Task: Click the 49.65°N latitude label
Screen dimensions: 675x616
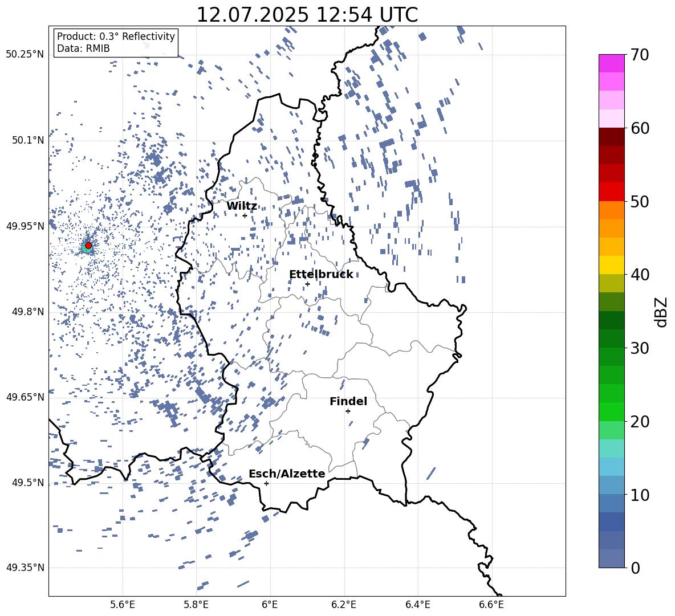Action: (x=25, y=397)
